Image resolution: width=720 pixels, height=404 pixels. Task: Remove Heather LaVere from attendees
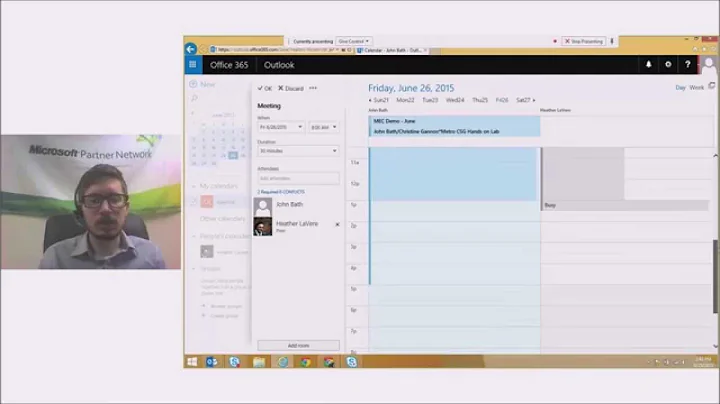338,224
